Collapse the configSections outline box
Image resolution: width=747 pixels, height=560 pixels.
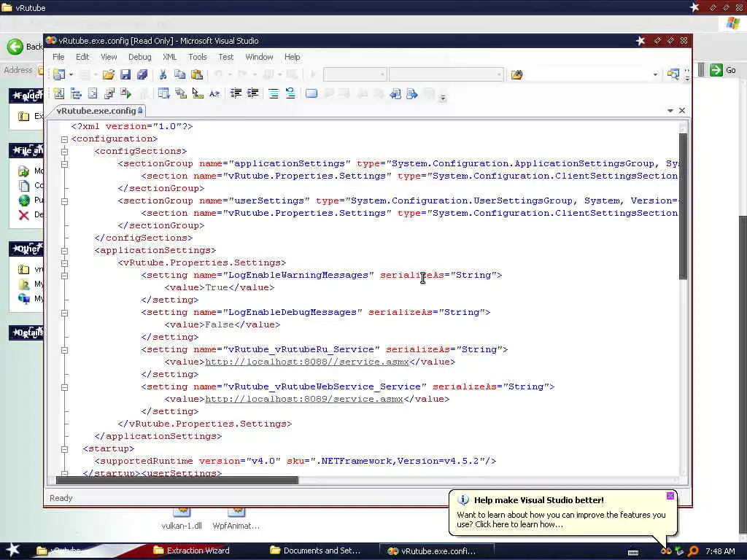tap(64, 152)
